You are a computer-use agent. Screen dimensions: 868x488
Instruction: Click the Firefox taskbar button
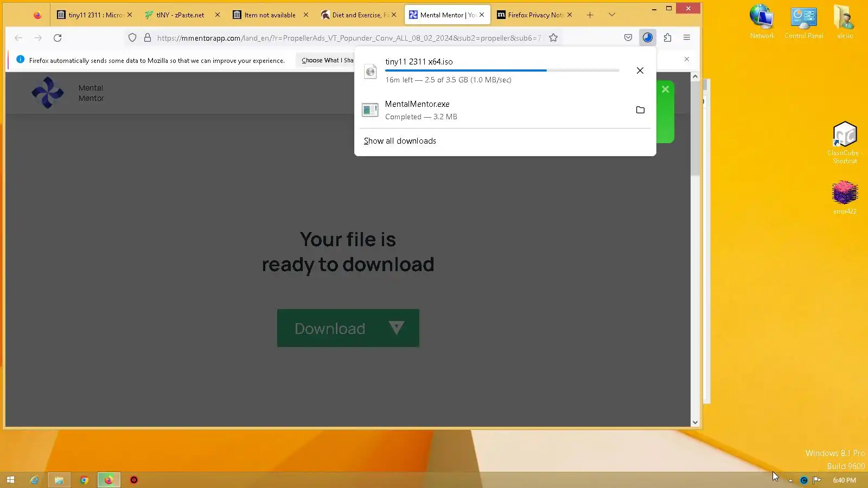[x=109, y=480]
